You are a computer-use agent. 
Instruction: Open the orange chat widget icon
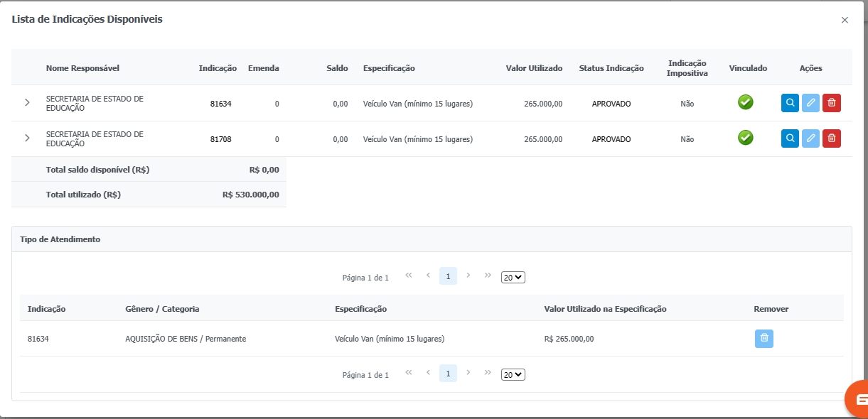[x=859, y=398]
